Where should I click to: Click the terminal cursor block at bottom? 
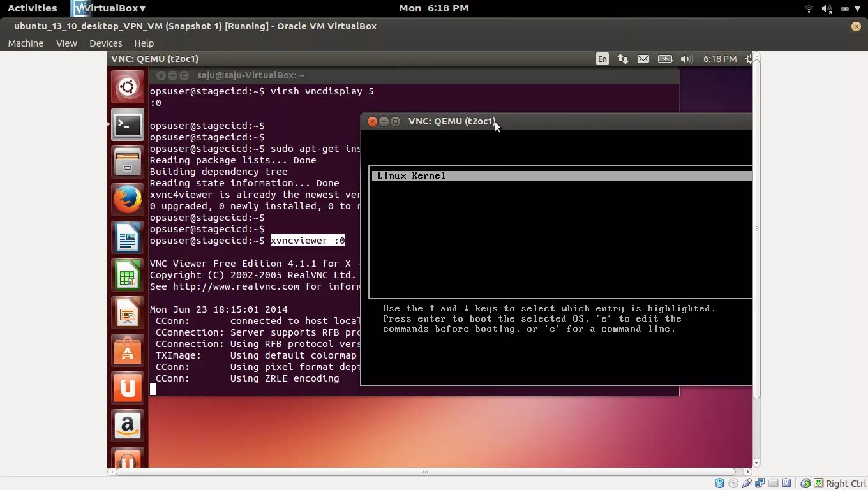tap(153, 389)
